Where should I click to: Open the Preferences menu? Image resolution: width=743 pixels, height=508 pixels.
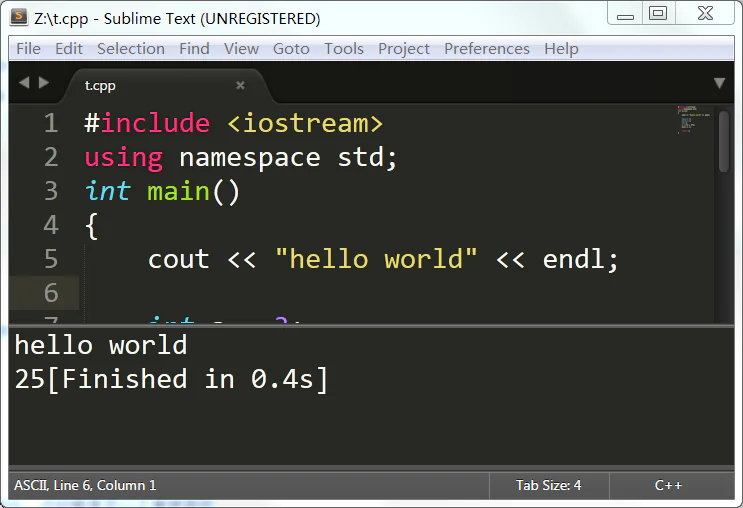coord(487,49)
